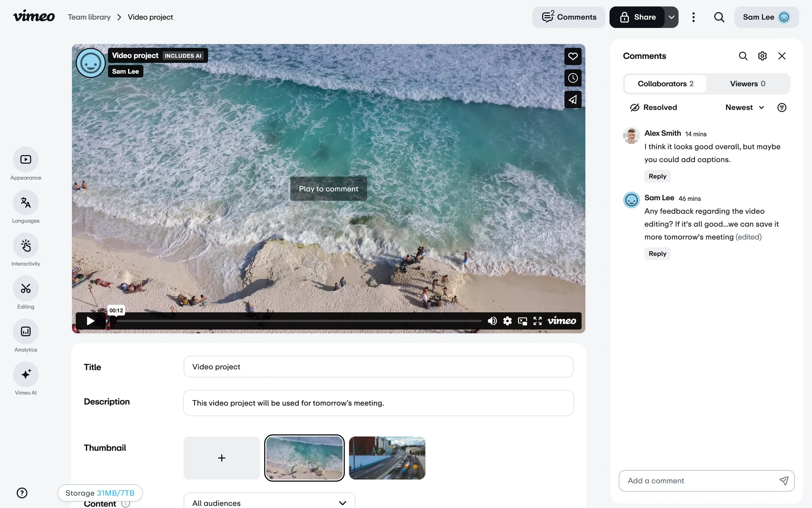Screen dimensions: 812x508
Task: Toggle the Resolved comments visibility
Action: coord(653,108)
